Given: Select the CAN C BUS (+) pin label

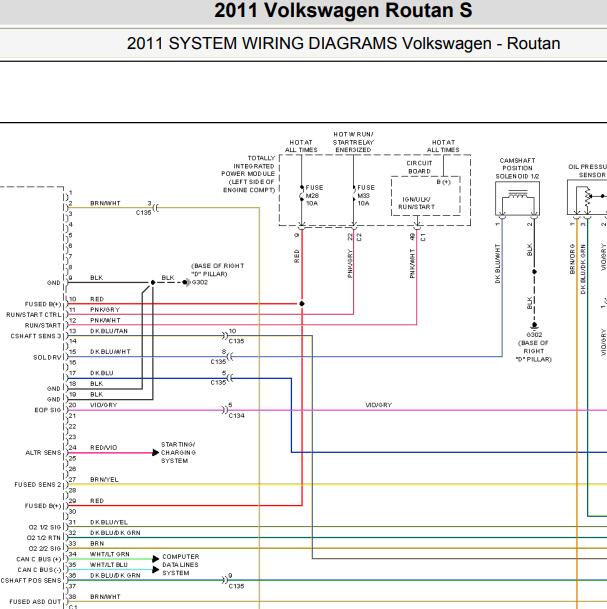Looking at the screenshot, I should [x=39, y=559].
